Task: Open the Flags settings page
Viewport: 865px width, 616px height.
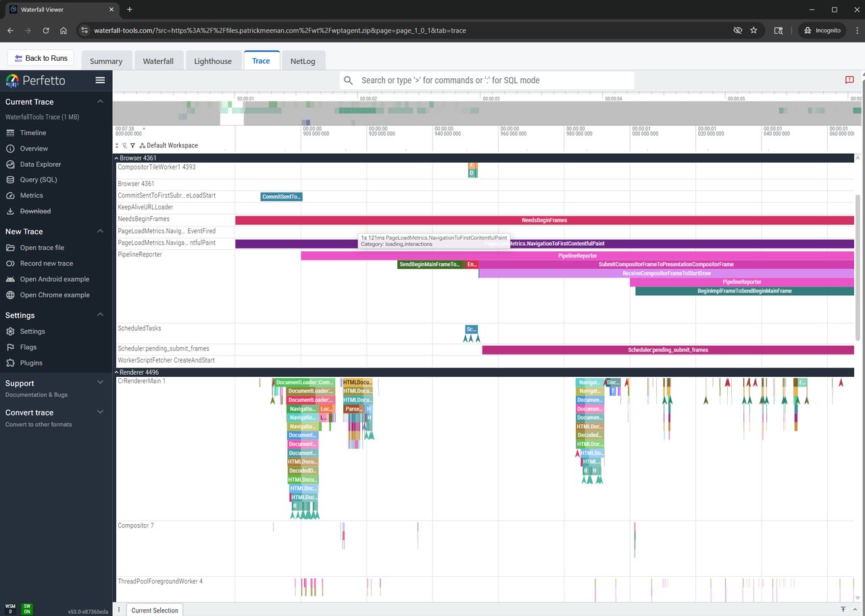Action: click(x=28, y=347)
